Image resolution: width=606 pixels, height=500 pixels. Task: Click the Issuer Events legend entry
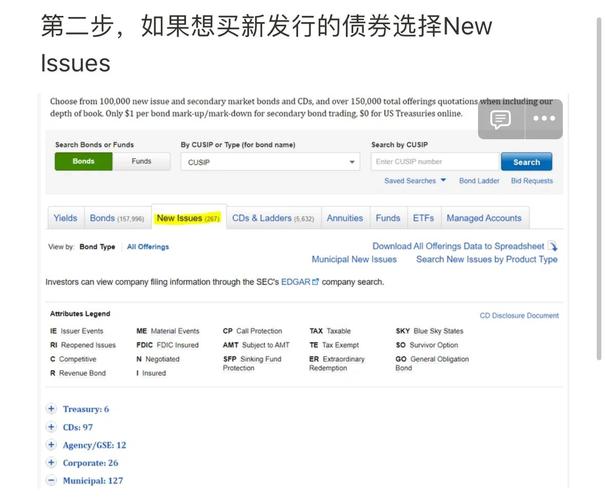tap(77, 331)
